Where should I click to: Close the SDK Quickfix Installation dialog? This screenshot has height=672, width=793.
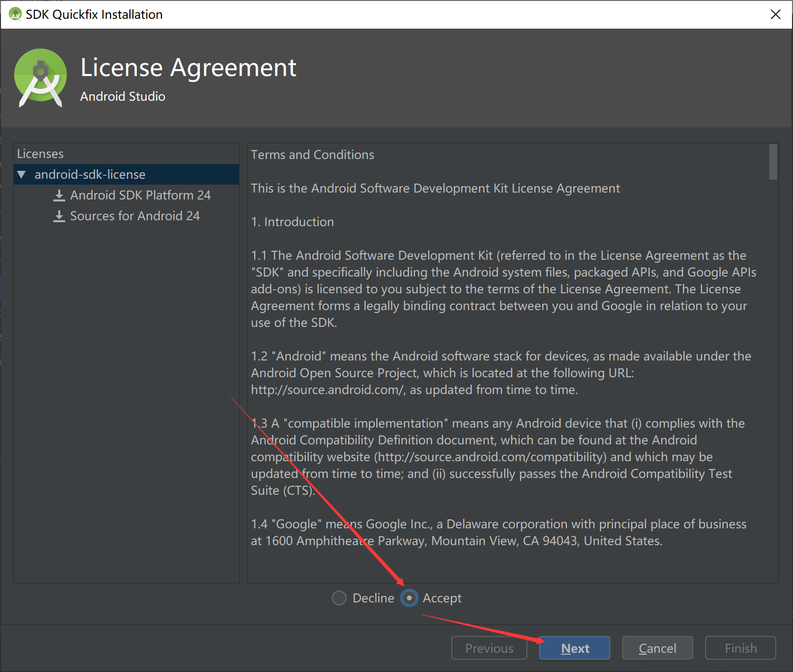(776, 14)
